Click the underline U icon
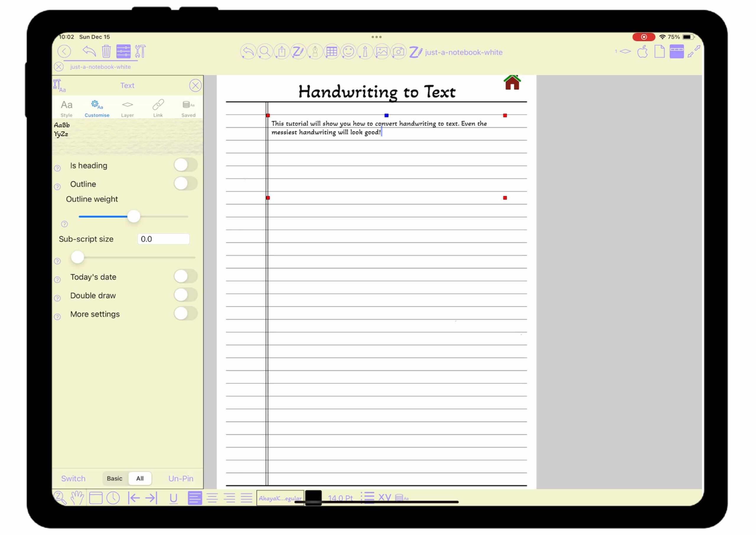The height and width of the screenshot is (535, 756). pyautogui.click(x=174, y=498)
